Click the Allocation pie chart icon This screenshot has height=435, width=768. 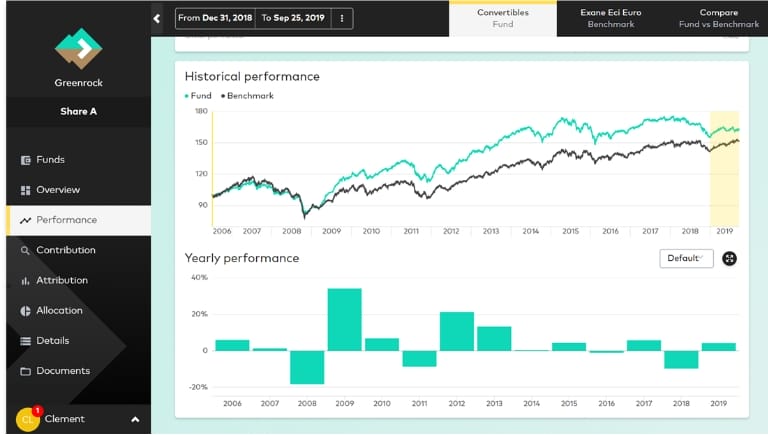coord(26,311)
